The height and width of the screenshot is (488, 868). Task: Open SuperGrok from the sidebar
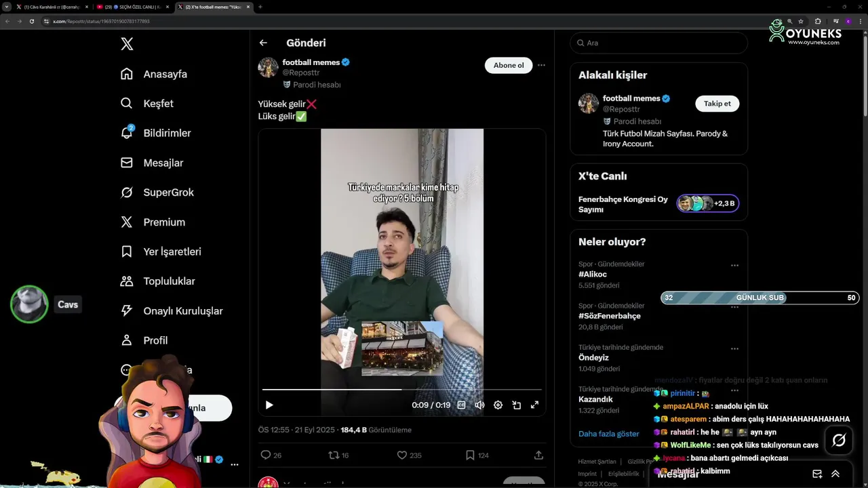tap(157, 192)
